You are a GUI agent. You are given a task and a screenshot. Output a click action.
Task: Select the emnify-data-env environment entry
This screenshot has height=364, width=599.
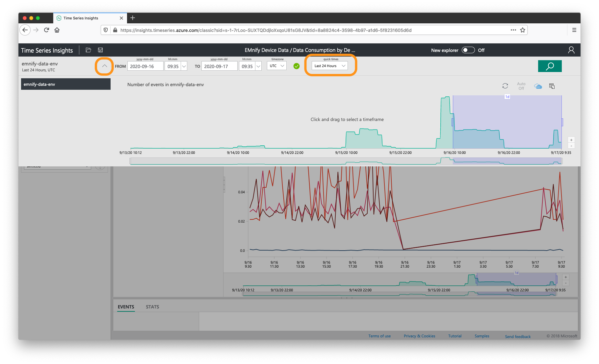(x=66, y=84)
